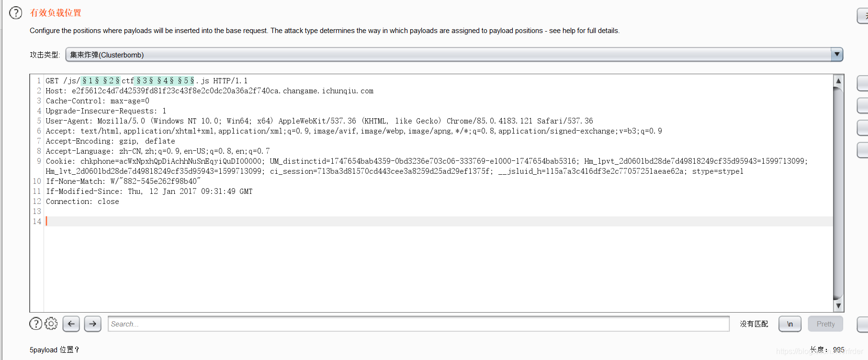Click the If-None-Match header line

(123, 181)
